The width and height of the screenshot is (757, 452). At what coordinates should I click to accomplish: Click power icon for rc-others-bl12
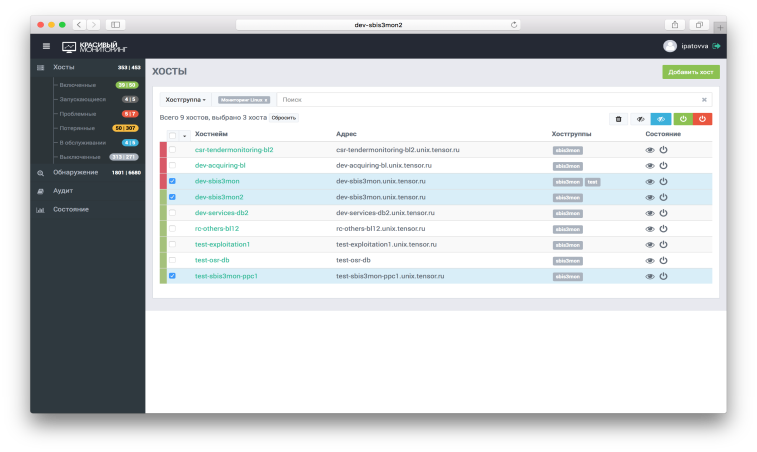pos(663,228)
